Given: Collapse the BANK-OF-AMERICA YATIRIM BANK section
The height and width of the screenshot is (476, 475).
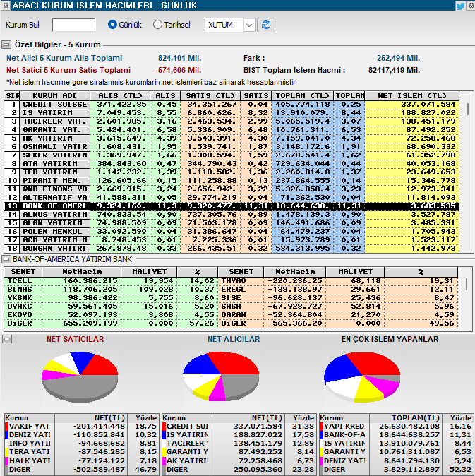Looking at the screenshot, I should click(6, 259).
